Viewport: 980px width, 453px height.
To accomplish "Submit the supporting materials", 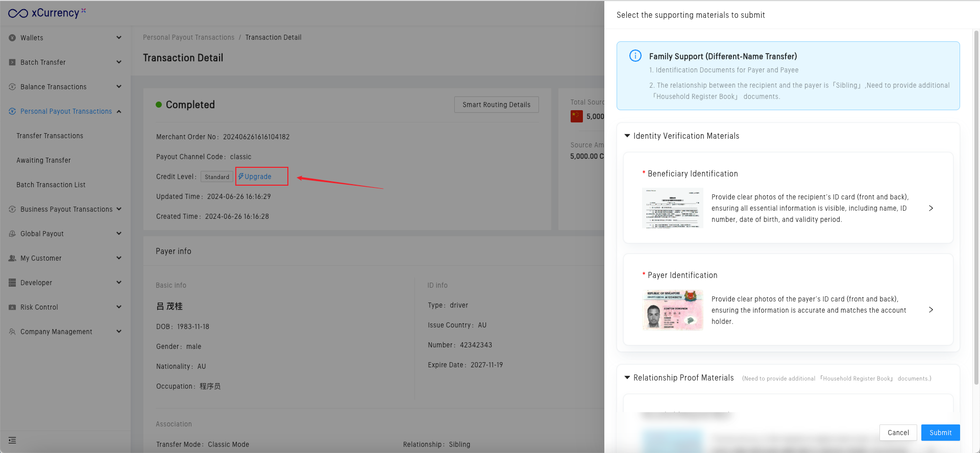I will coord(941,433).
